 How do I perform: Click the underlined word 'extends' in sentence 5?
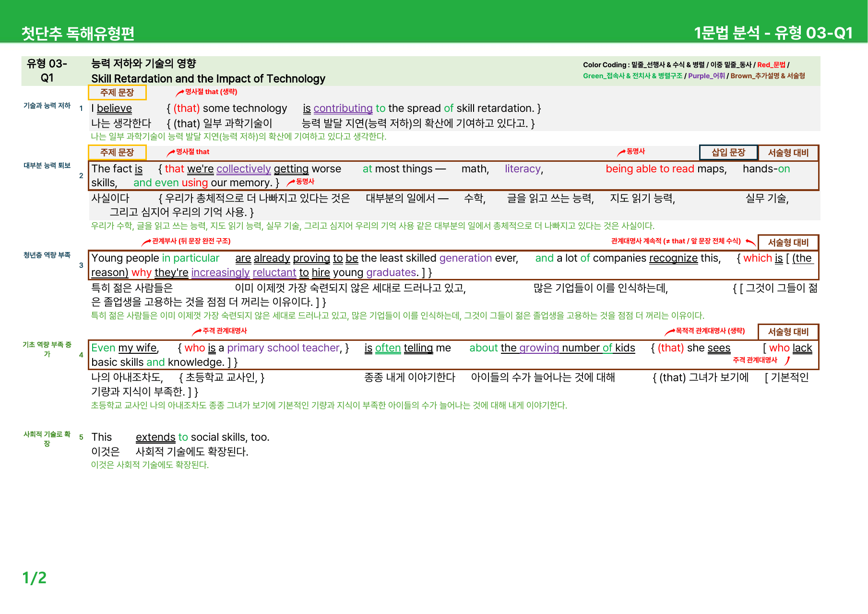(x=155, y=437)
